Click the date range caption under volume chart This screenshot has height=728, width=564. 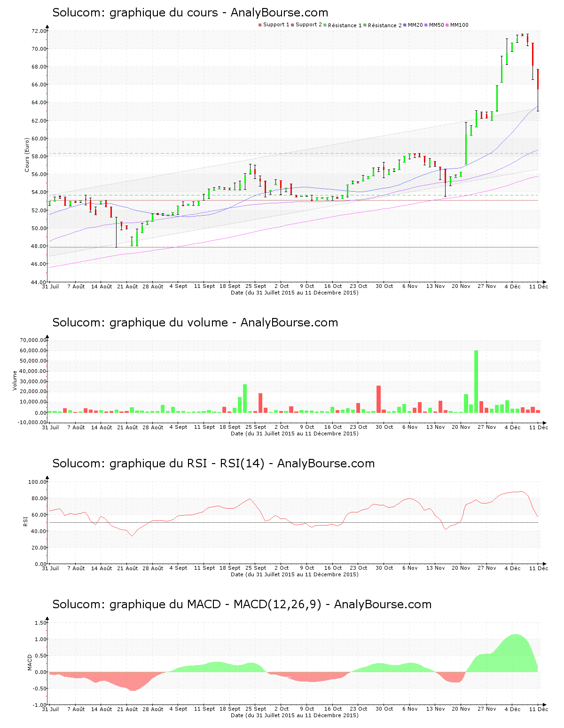(x=295, y=434)
